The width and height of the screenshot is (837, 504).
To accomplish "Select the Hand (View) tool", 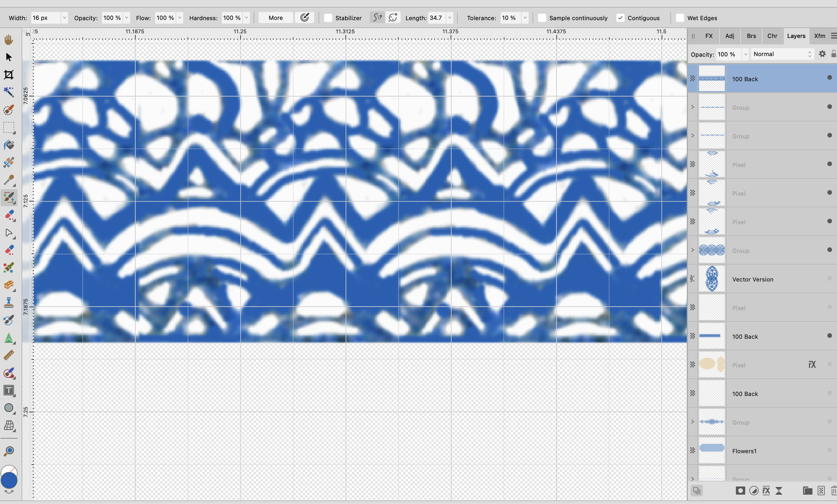I will (x=9, y=40).
